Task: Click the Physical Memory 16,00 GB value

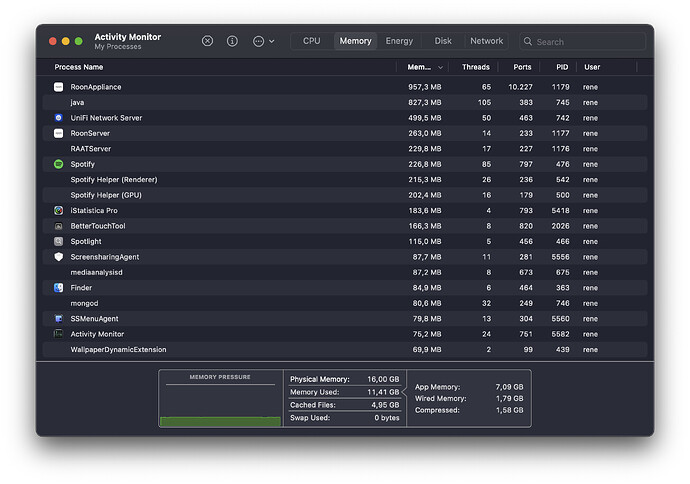Action: [x=383, y=379]
